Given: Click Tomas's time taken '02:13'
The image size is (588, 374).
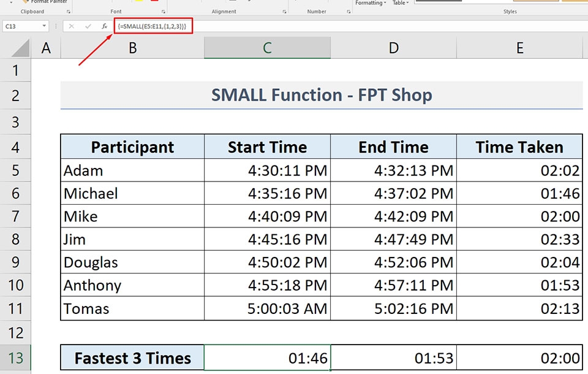Looking at the screenshot, I should click(x=520, y=308).
